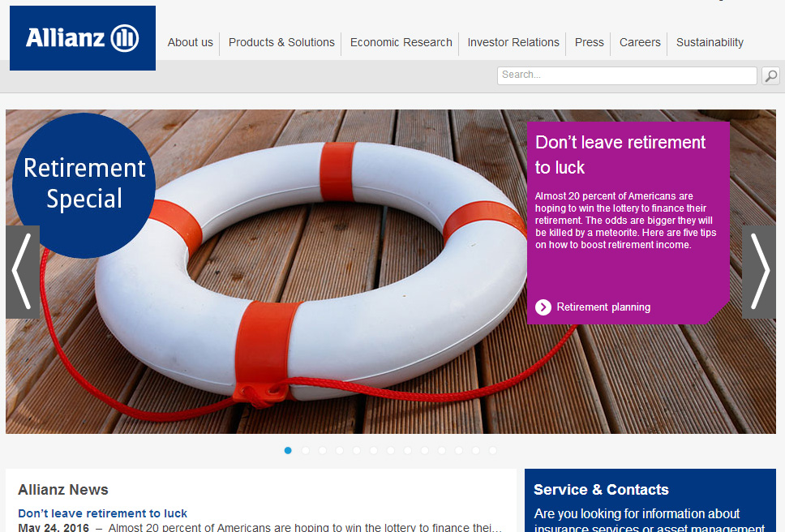The width and height of the screenshot is (785, 532).
Task: Open the Investor Relations menu
Action: pyautogui.click(x=513, y=42)
